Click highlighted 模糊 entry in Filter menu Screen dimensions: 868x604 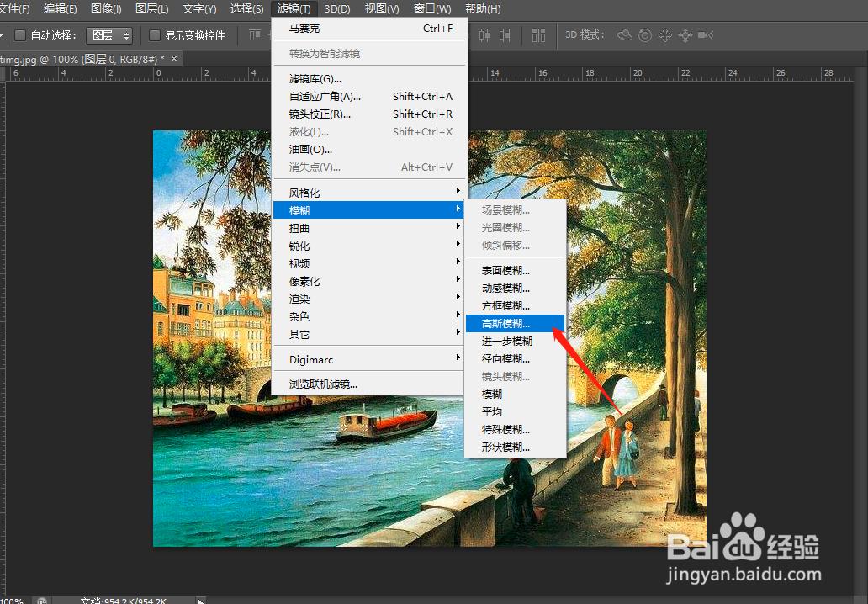coord(369,210)
